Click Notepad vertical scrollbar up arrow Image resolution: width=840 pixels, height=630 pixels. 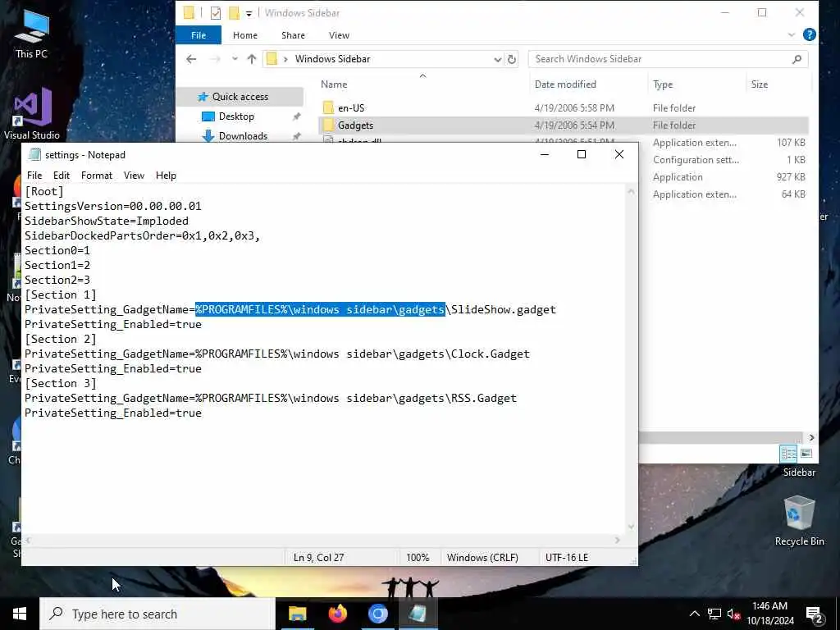(x=631, y=191)
